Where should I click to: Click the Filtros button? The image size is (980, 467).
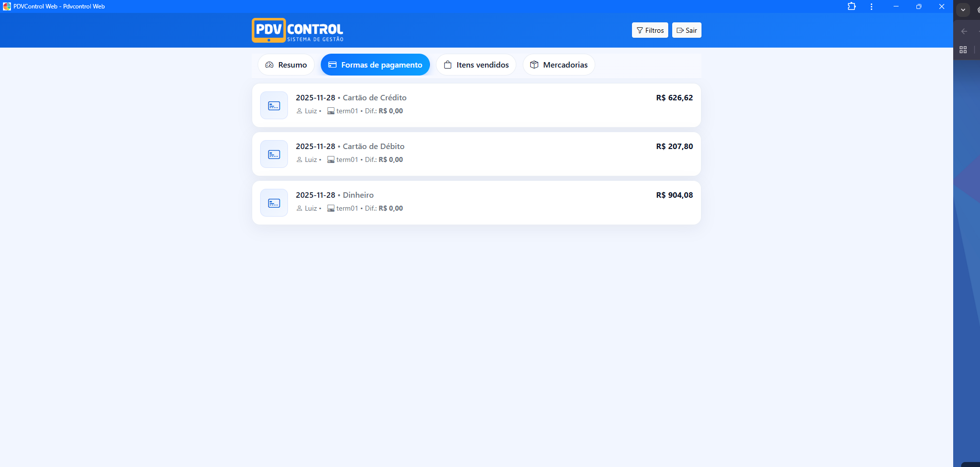[650, 30]
